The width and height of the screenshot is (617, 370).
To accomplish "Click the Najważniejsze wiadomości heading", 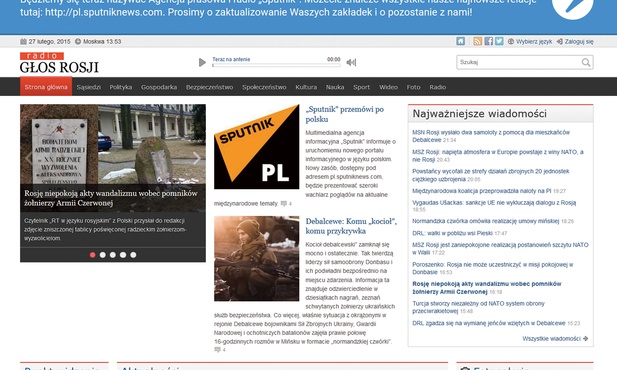I will pyautogui.click(x=479, y=114).
